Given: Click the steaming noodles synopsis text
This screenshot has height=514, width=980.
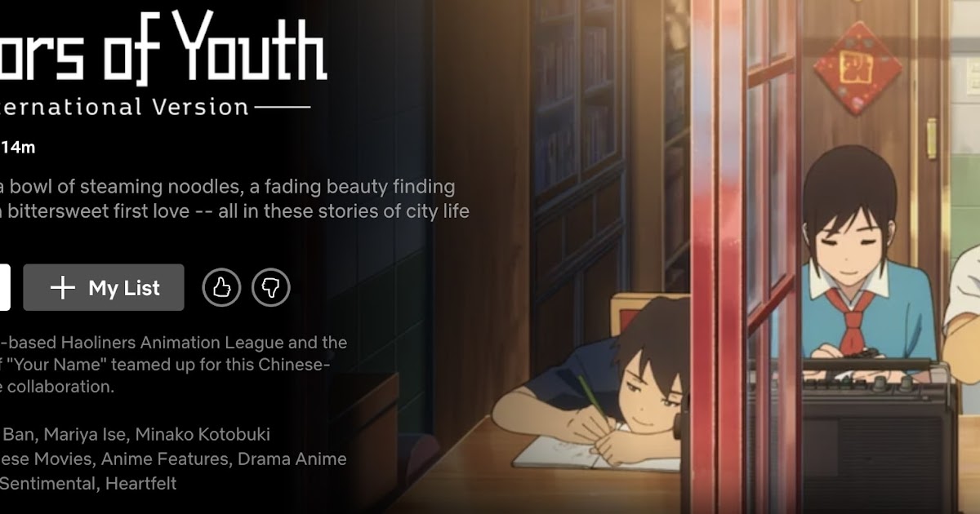Looking at the screenshot, I should (x=234, y=199).
